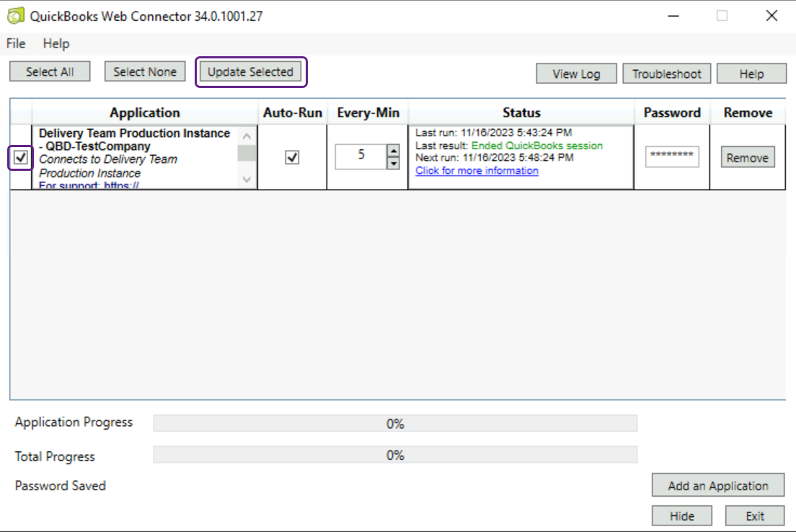Open the File menu
Viewport: 796px width, 532px height.
16,44
